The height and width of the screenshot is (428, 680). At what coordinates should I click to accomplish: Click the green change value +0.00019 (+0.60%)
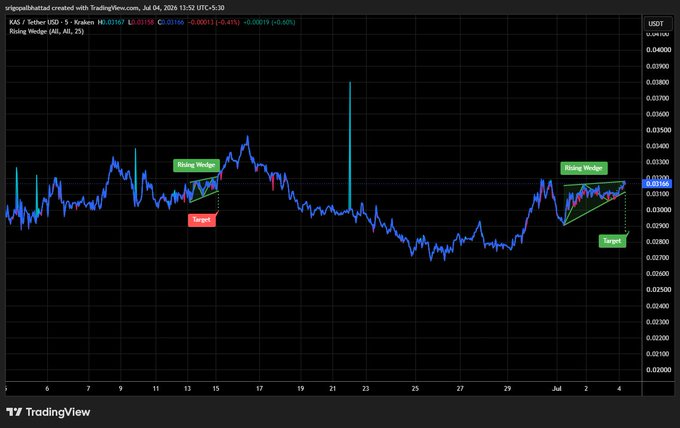269,22
